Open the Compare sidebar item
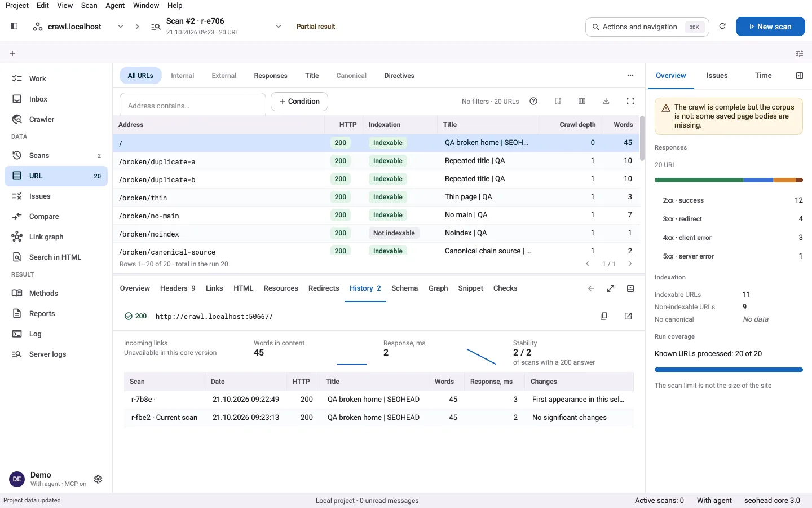812x508 pixels. coord(56,217)
